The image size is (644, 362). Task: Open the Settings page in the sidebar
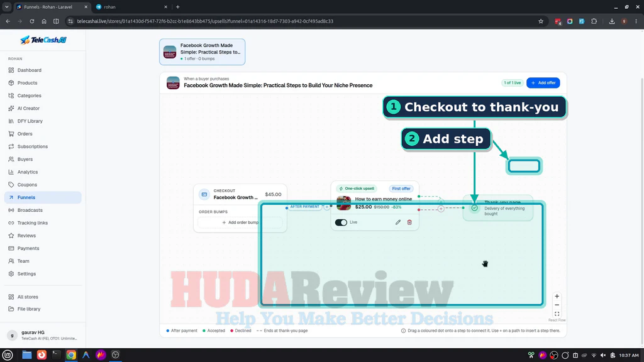coord(43,274)
